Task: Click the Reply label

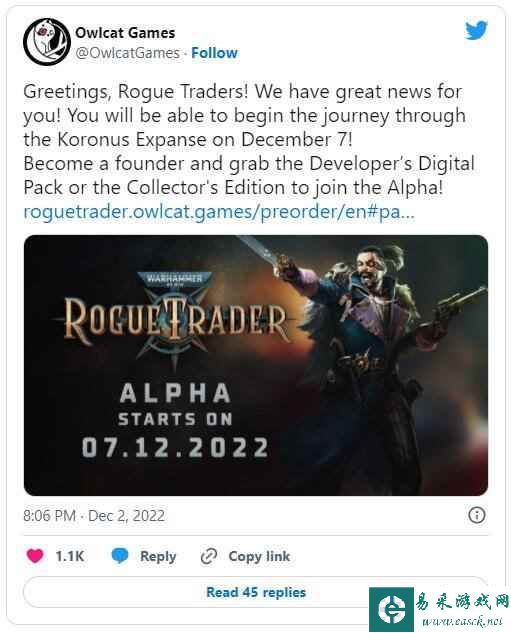Action: [x=158, y=556]
